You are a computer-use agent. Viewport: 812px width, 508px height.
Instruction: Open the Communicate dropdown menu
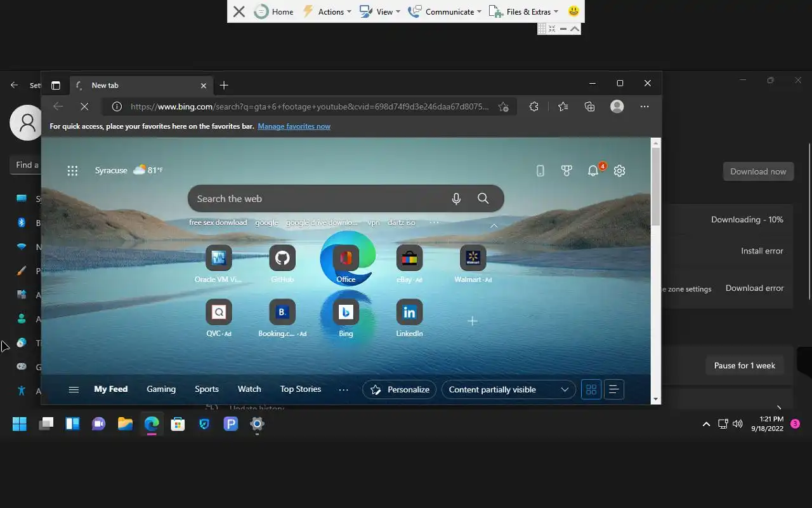coord(444,11)
